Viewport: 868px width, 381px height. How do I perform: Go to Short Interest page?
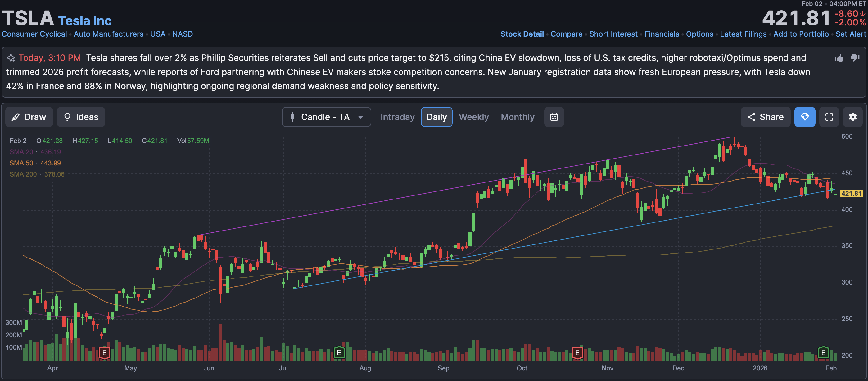pyautogui.click(x=613, y=34)
